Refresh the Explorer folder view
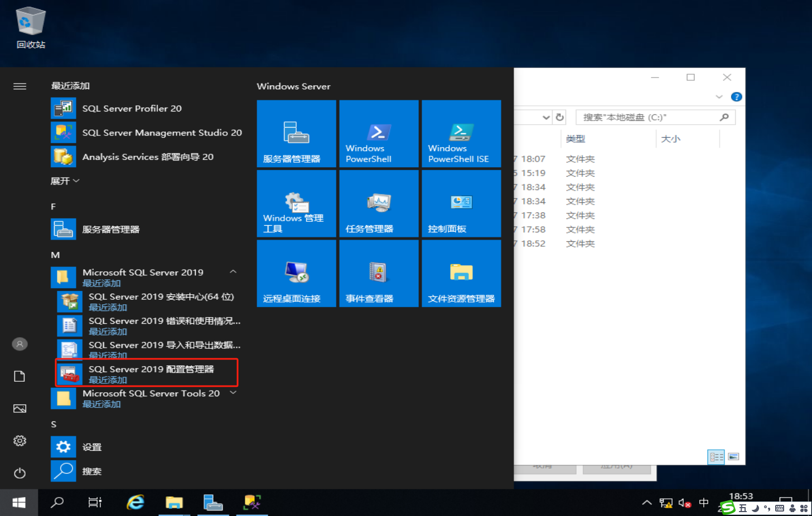Image resolution: width=812 pixels, height=516 pixels. (x=560, y=118)
